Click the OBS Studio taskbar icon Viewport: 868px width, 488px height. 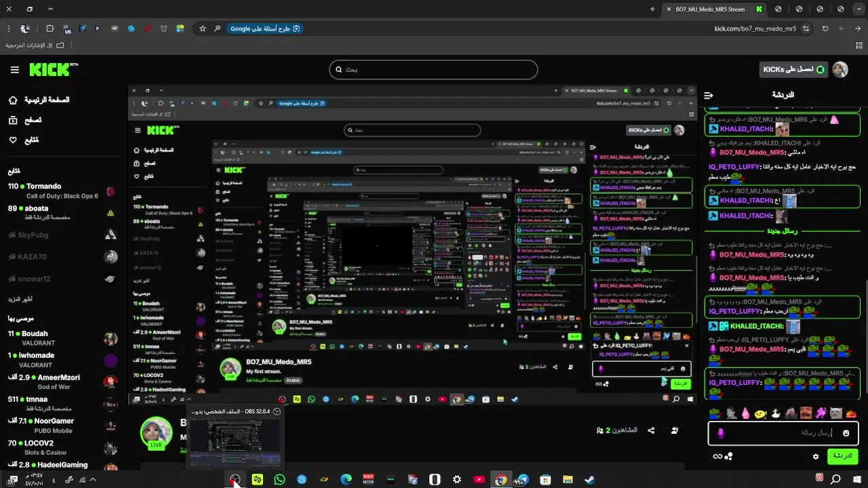pyautogui.click(x=235, y=480)
